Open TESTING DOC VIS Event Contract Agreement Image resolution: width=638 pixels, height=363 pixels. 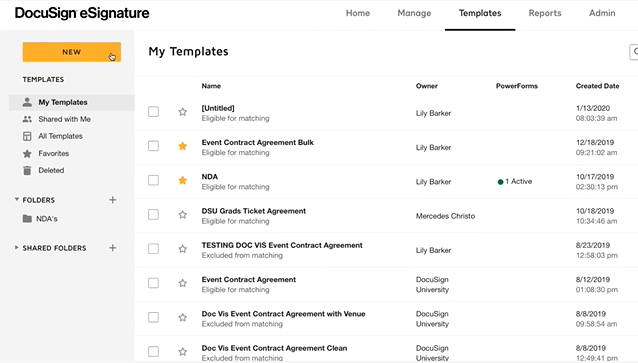click(x=282, y=245)
